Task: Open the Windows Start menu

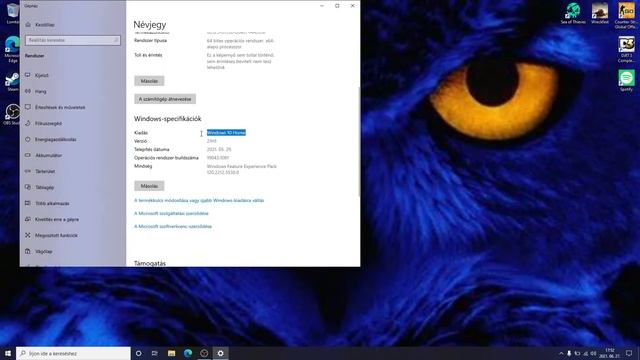Action: click(x=8, y=353)
